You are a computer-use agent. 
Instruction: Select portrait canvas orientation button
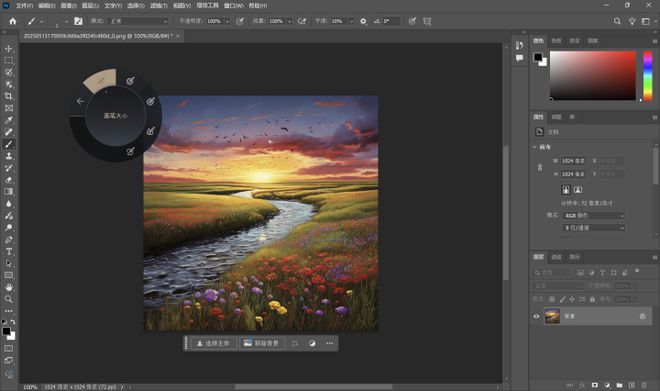pyautogui.click(x=566, y=190)
